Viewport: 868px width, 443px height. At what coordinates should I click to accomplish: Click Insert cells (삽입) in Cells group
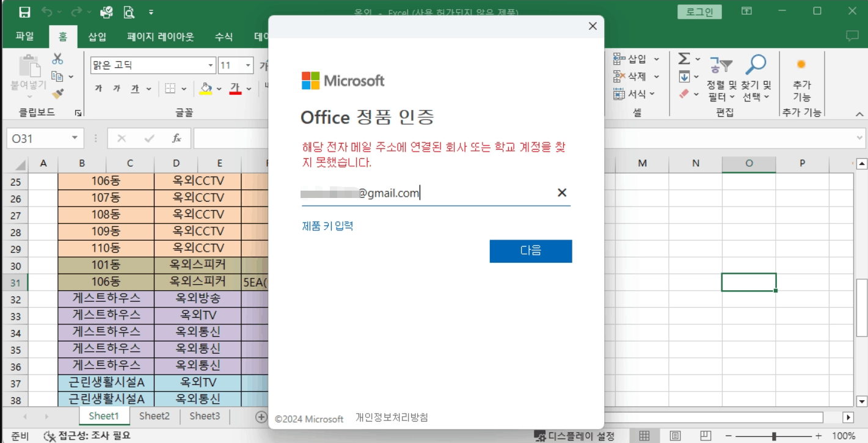pyautogui.click(x=636, y=59)
